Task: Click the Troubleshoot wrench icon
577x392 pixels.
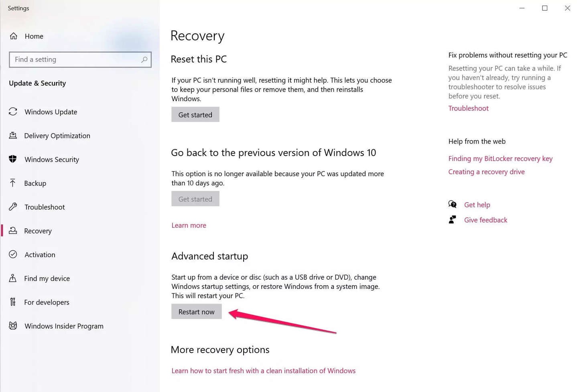Action: click(13, 207)
